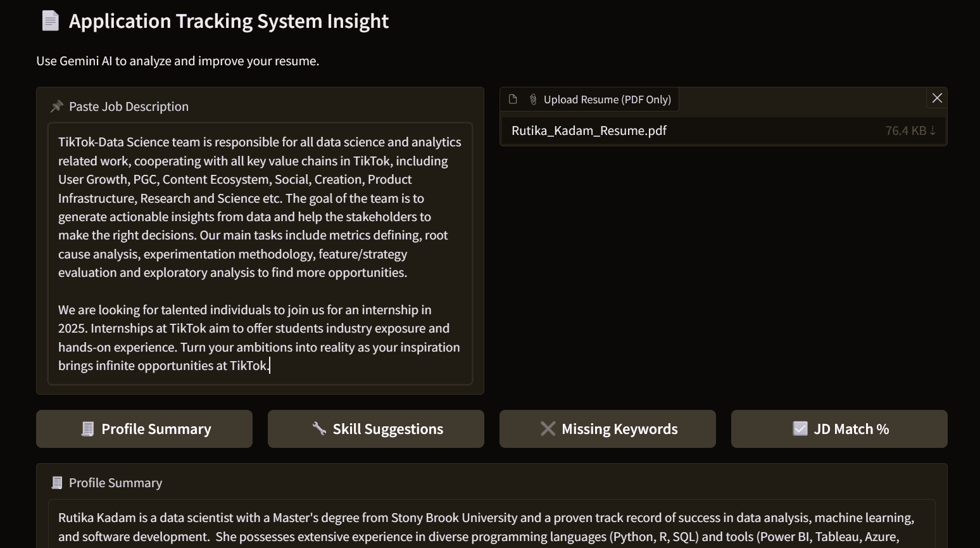
Task: Generate the Profile Summary
Action: 144,429
